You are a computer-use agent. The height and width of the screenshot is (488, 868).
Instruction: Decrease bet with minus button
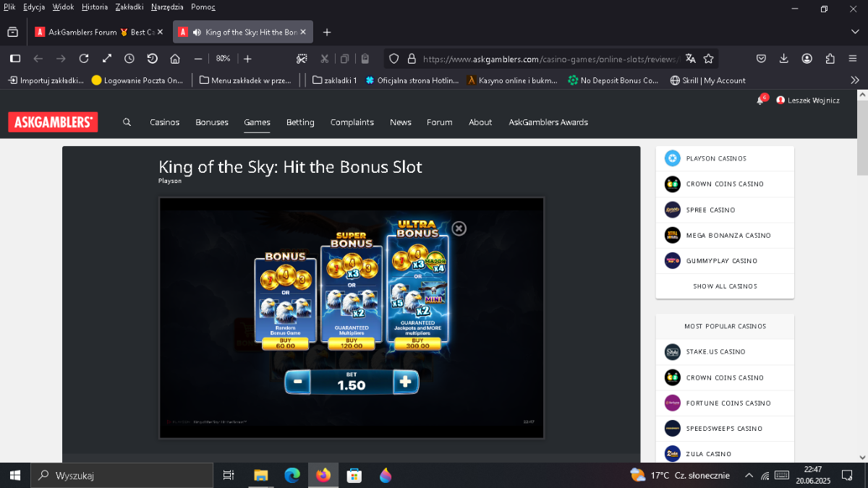[297, 382]
